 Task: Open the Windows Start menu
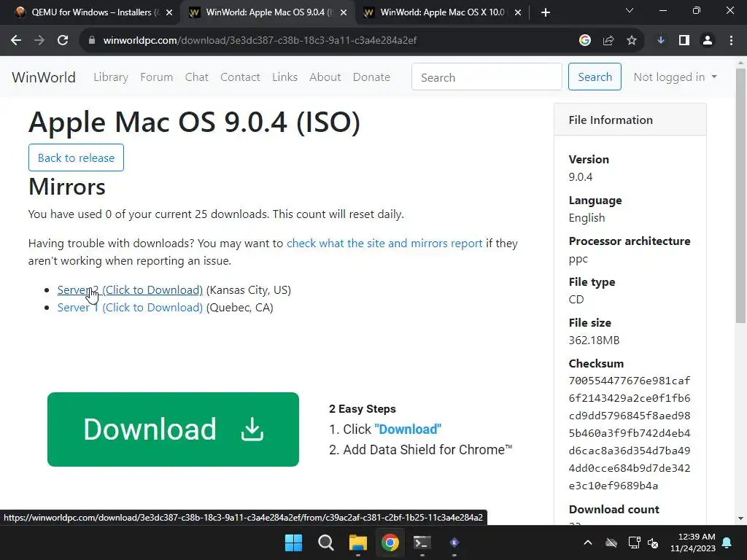click(x=293, y=542)
